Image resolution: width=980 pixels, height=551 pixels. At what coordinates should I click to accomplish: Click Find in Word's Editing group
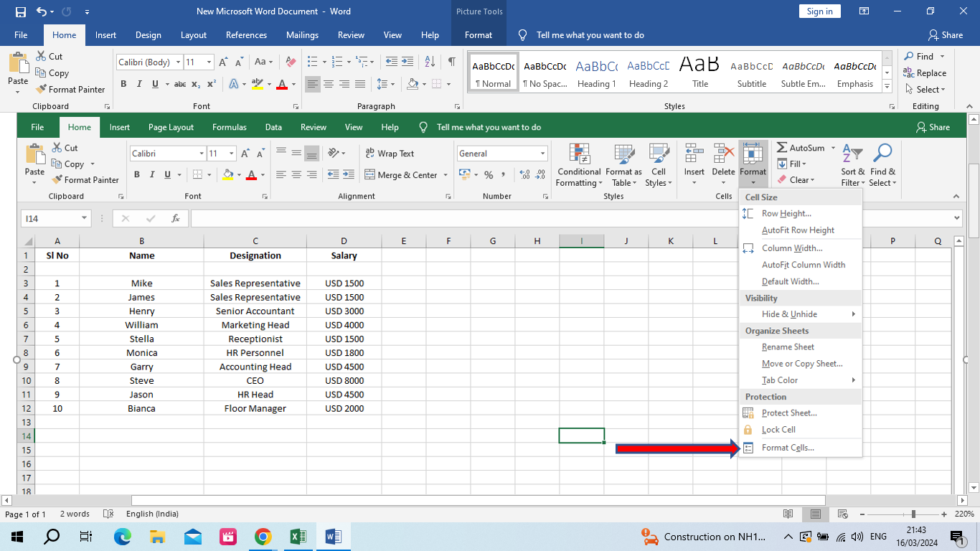(x=918, y=56)
